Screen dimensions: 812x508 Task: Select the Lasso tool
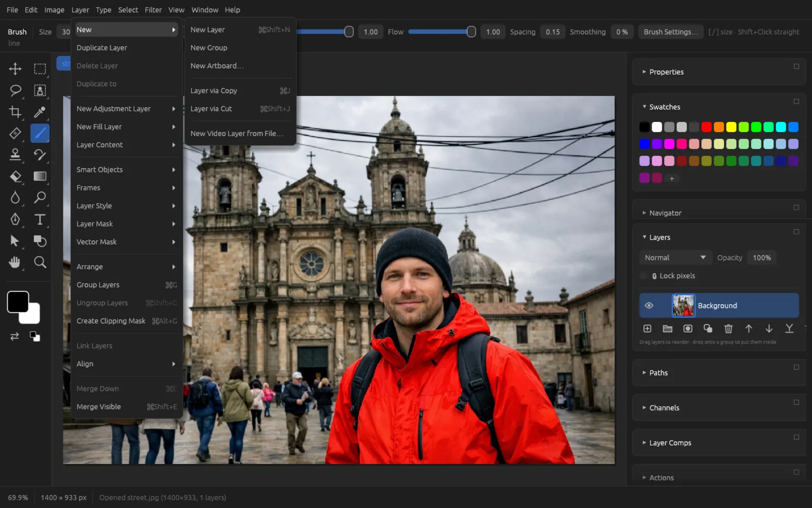15,90
